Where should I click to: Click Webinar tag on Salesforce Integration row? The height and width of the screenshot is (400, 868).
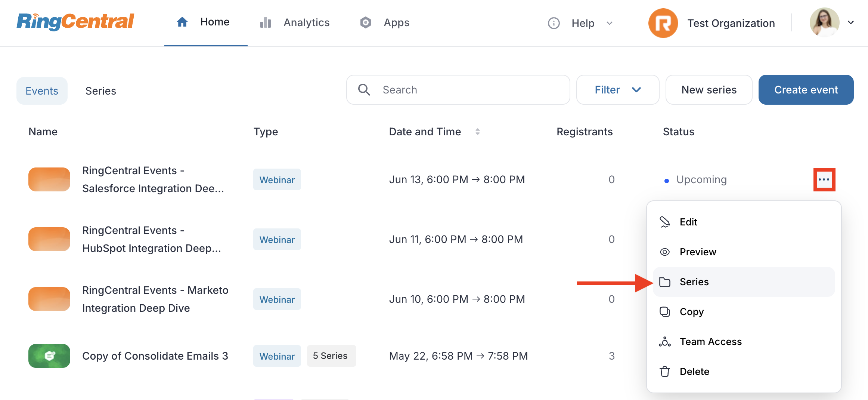pyautogui.click(x=277, y=179)
